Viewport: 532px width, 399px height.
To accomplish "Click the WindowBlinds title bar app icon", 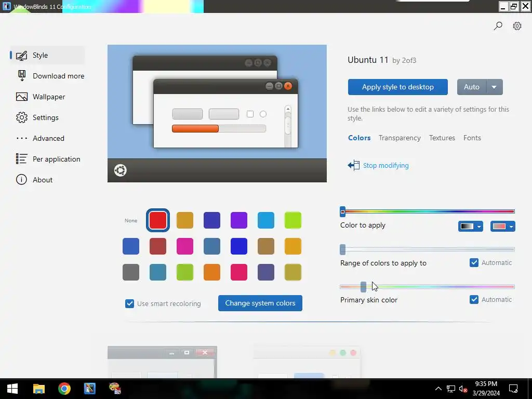I will pos(6,6).
